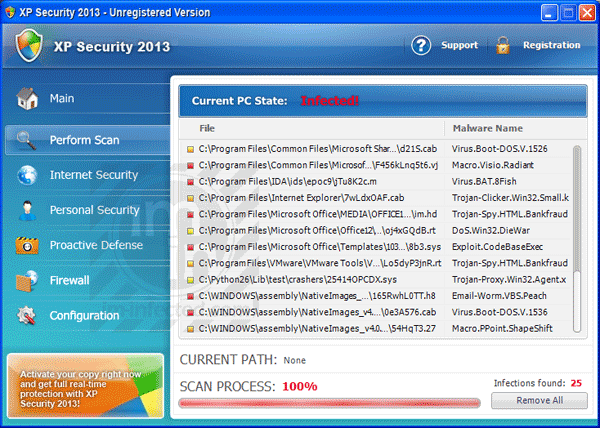This screenshot has height=428, width=600.
Task: Click the Configuration gear icon
Action: click(x=26, y=316)
